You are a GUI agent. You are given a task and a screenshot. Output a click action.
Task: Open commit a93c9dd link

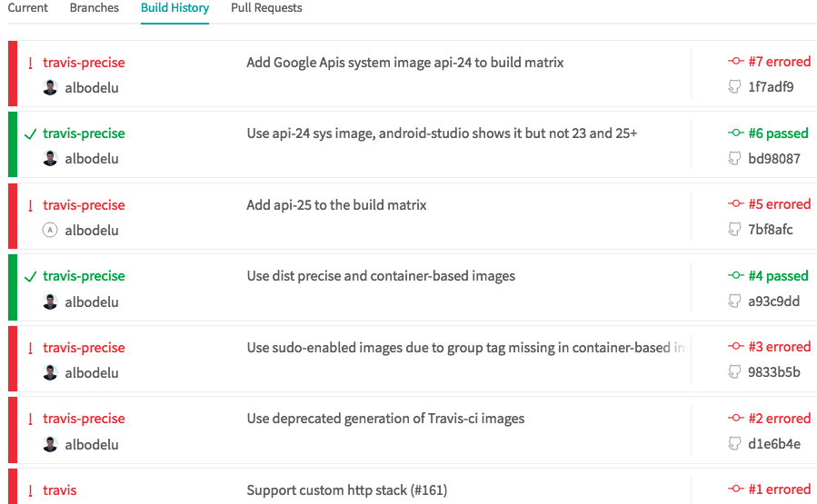click(773, 301)
